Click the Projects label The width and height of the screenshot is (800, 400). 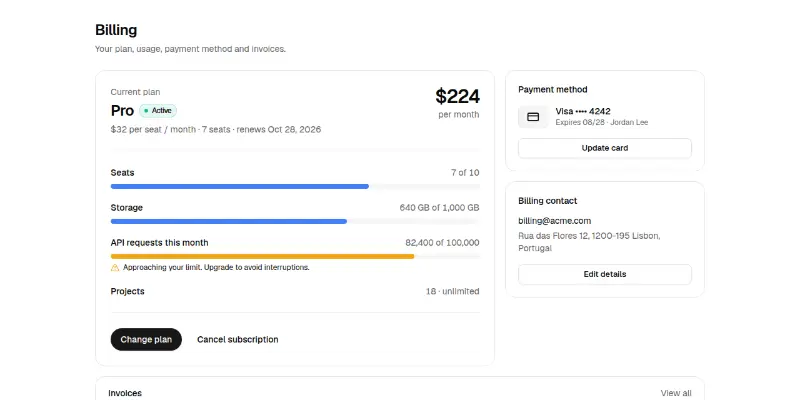128,291
